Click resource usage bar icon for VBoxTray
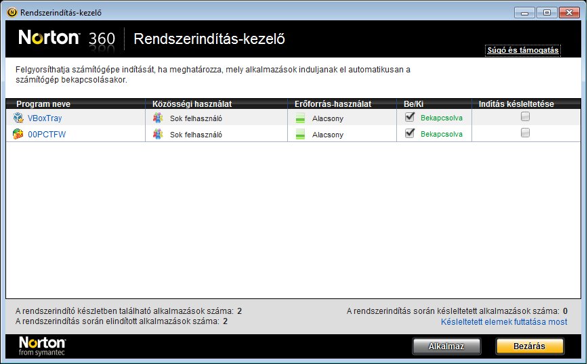The width and height of the screenshot is (588, 364). [x=301, y=118]
